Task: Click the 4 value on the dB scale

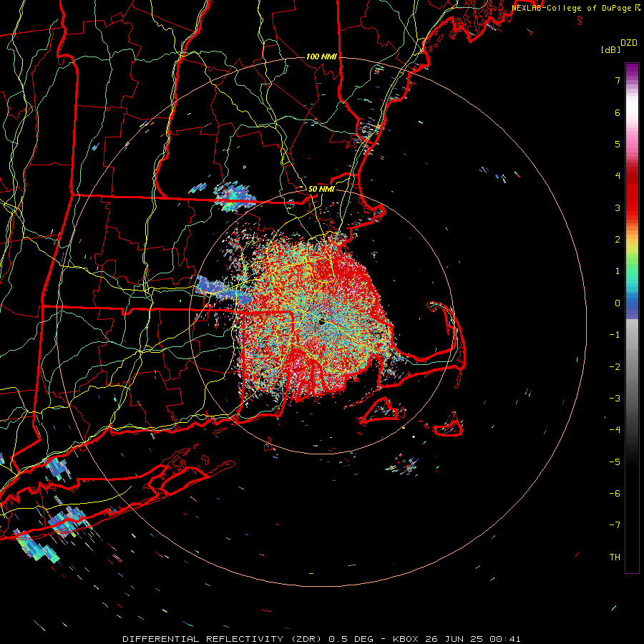Action: [618, 176]
